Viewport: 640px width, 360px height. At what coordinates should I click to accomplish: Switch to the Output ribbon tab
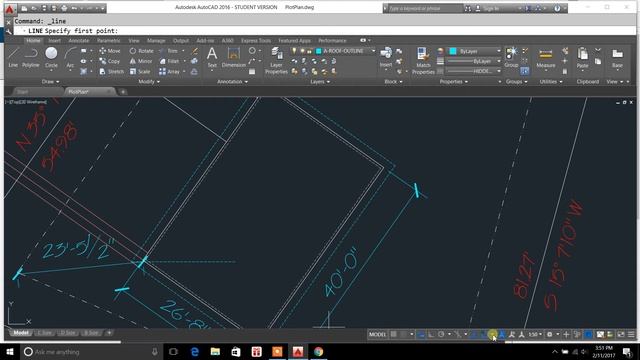pos(181,40)
